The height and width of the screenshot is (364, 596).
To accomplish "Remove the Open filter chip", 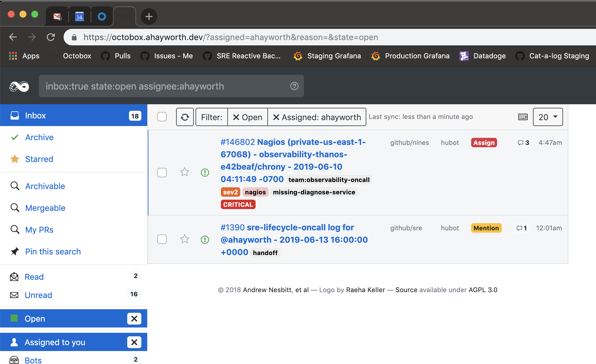I will click(x=248, y=117).
